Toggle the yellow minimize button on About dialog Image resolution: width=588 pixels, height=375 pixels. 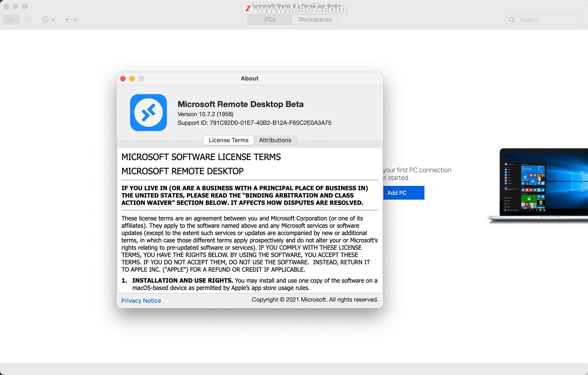pyautogui.click(x=132, y=78)
